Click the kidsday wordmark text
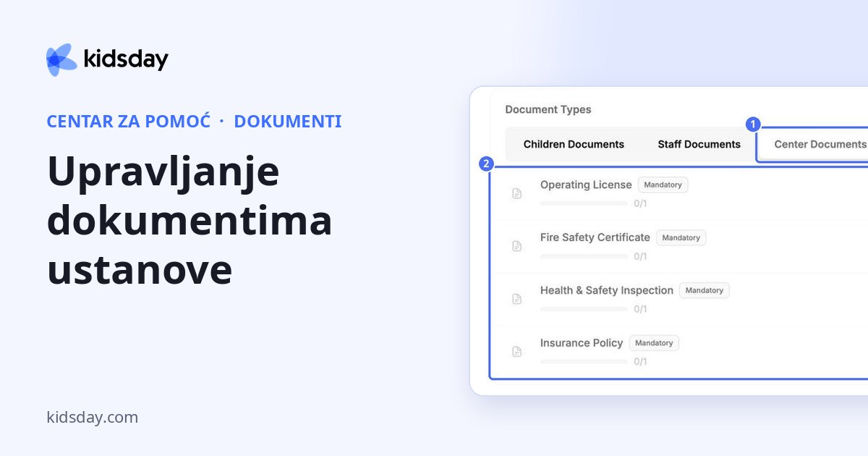 [x=126, y=59]
